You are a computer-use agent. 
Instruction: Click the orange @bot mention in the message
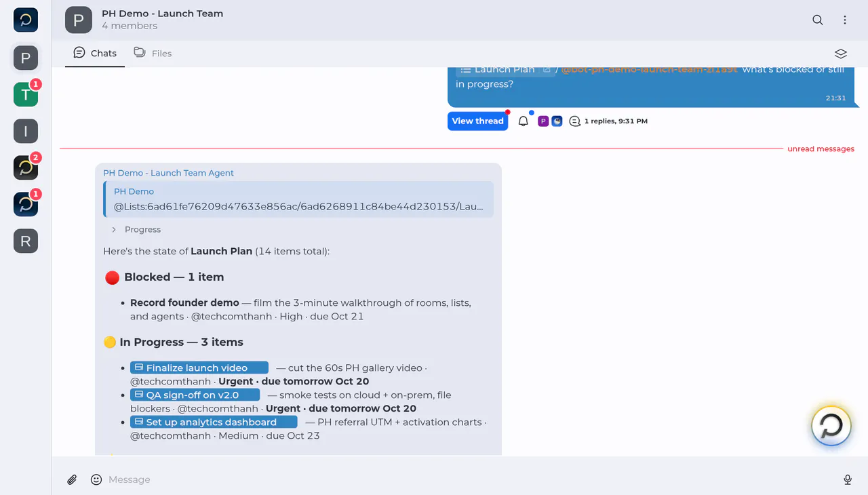click(649, 70)
